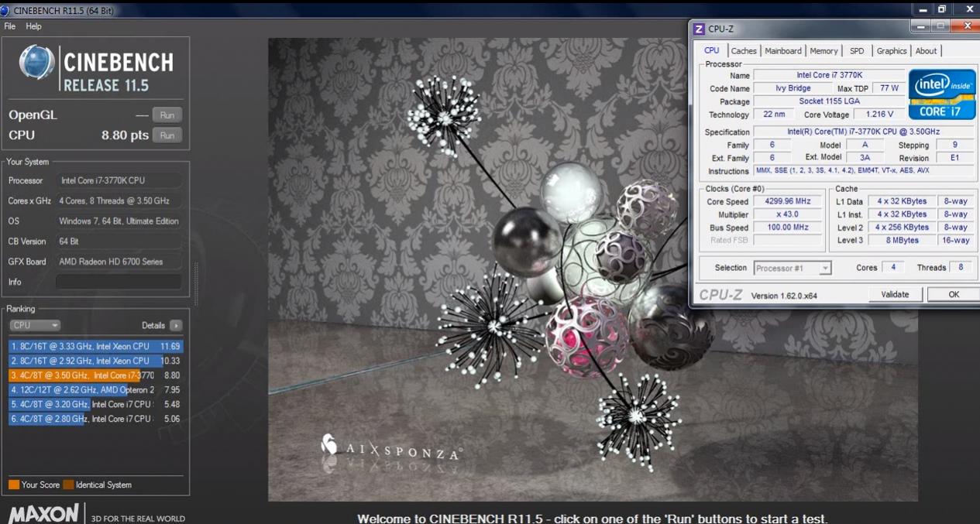980x524 pixels.
Task: Click the Core Speed value 4299.96 MHz
Action: [787, 201]
